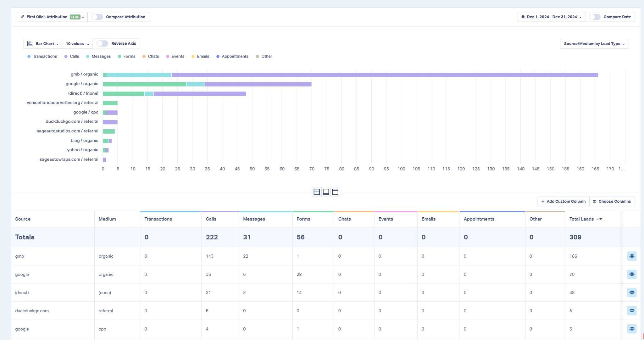Click people icon in google cpc row
This screenshot has height=340, width=644.
pyautogui.click(x=632, y=329)
